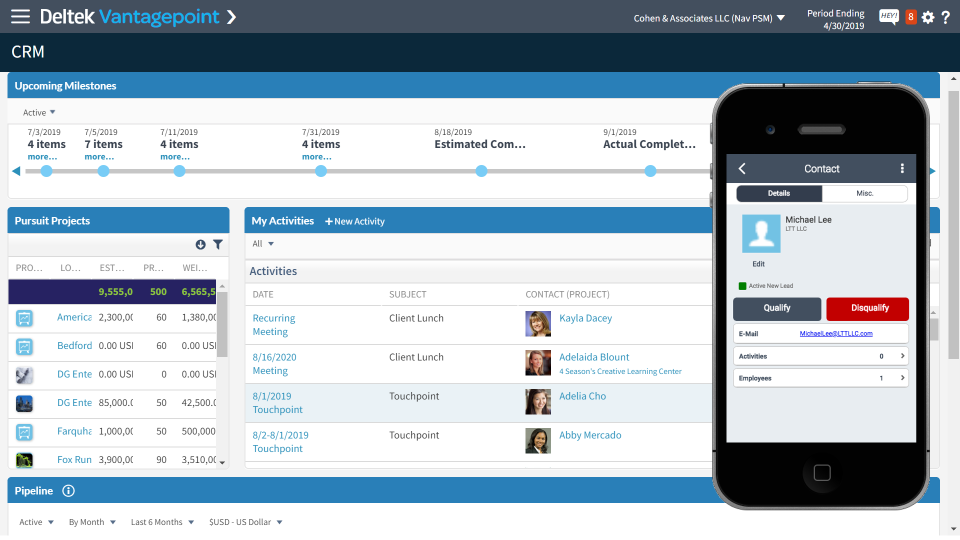The width and height of the screenshot is (960, 540).
Task: Open the $USD - US Dollar currency dropdown
Action: click(246, 522)
